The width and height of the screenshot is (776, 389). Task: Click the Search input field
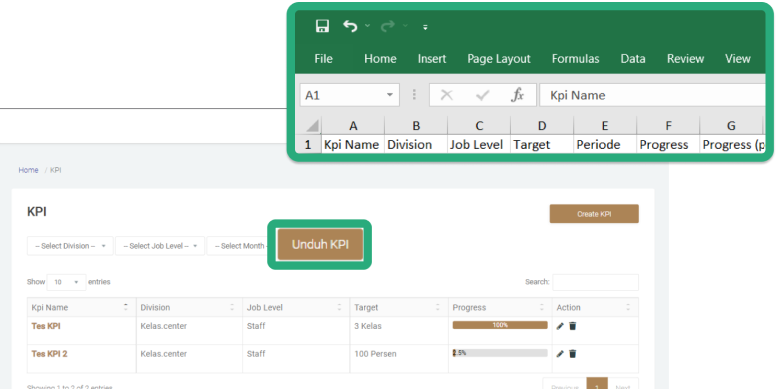pos(595,282)
